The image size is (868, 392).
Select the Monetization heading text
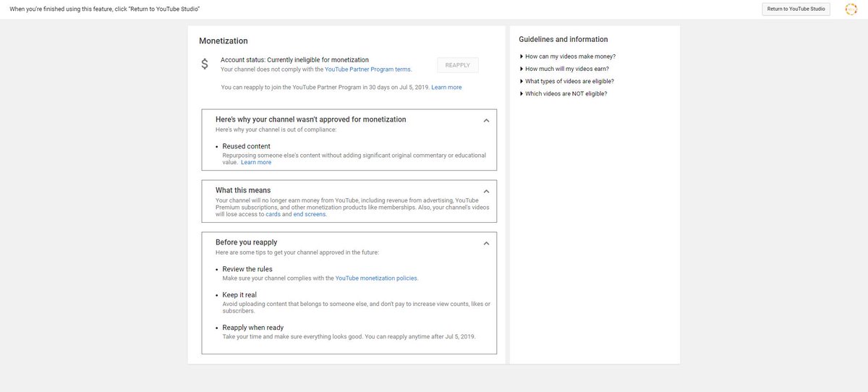pos(224,41)
